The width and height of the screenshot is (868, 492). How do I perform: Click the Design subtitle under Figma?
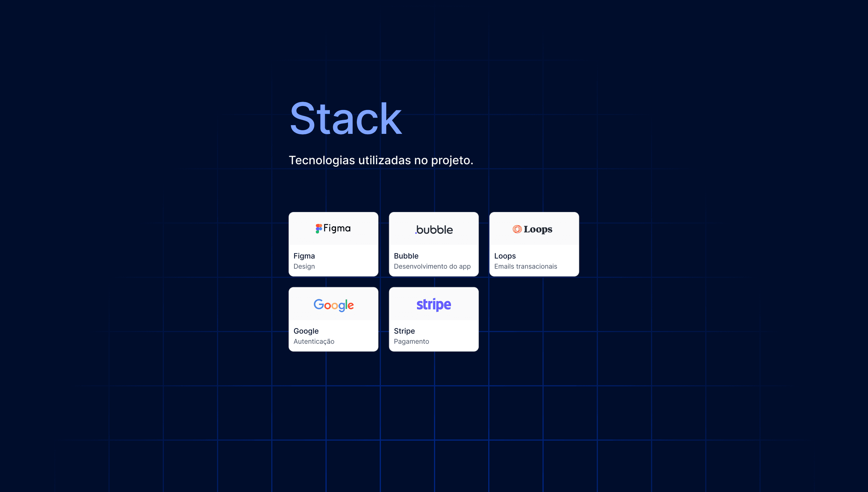point(304,266)
